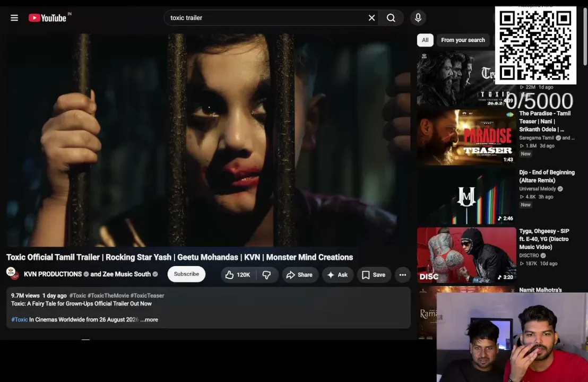This screenshot has height=382, width=588.
Task: Open Tyga Ohgeesy SIP video thumbnail
Action: pos(466,255)
